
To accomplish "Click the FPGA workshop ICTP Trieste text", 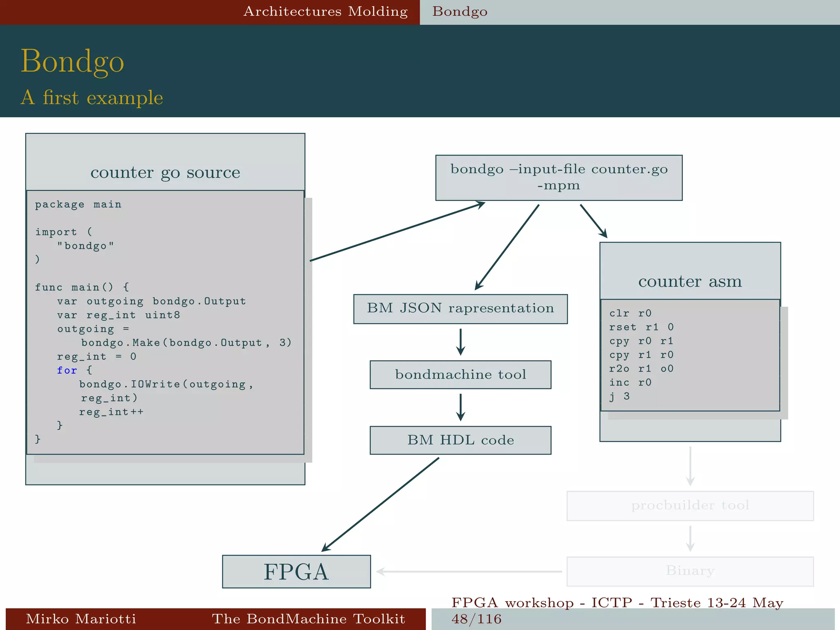I will [x=617, y=603].
